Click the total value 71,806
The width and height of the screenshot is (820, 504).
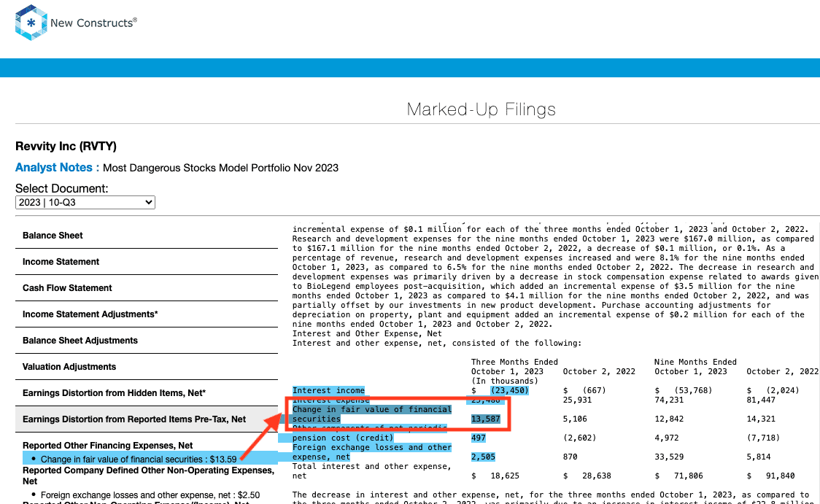(x=688, y=476)
